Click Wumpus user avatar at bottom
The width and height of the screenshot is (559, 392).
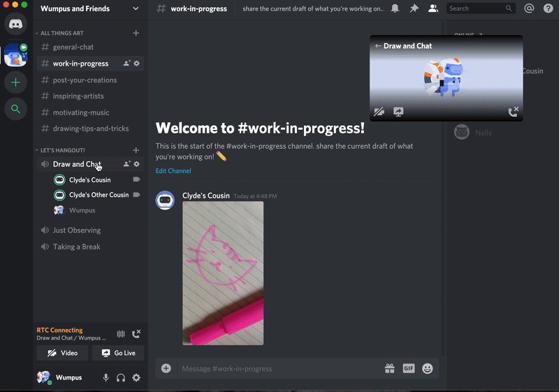44,377
